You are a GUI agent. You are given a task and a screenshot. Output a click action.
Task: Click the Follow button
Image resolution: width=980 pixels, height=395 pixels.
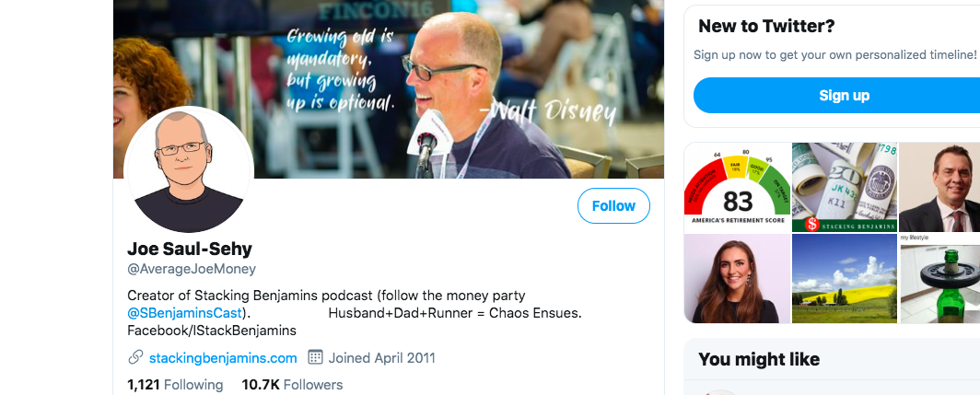[x=613, y=205]
